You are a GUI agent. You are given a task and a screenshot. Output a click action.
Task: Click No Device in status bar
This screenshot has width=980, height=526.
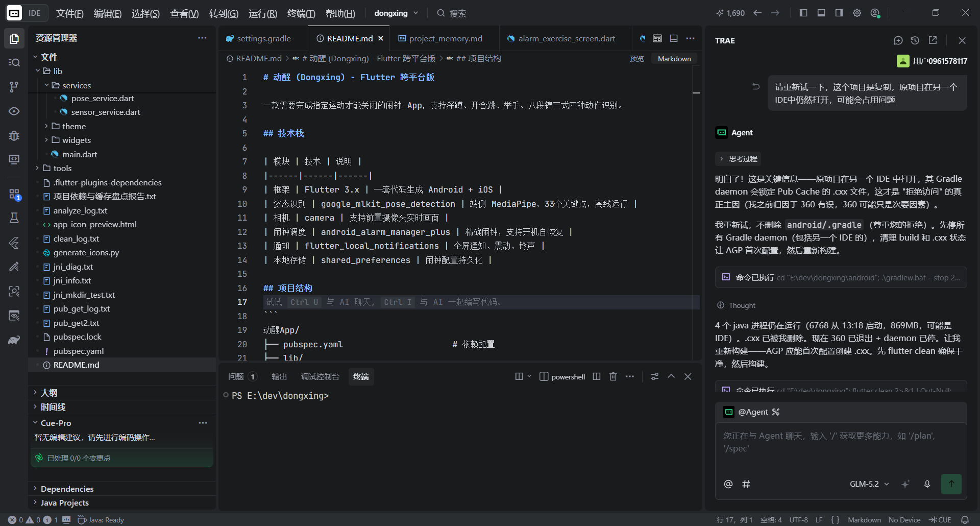(x=904, y=520)
